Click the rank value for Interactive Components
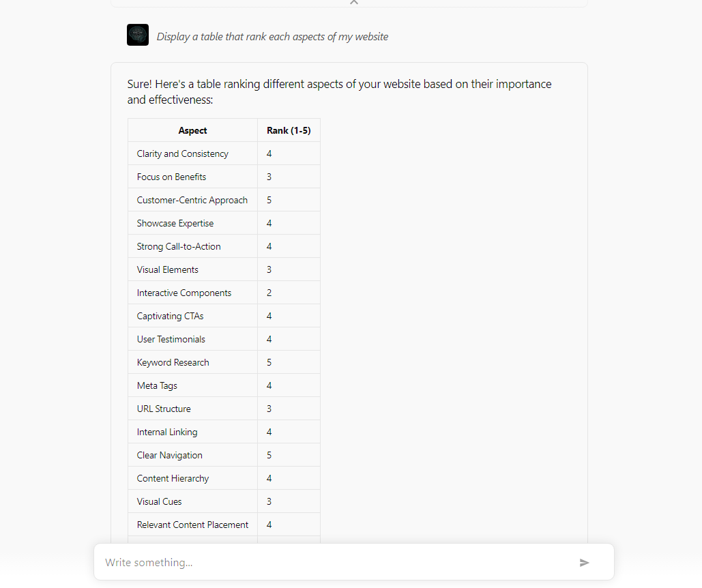The height and width of the screenshot is (588, 702). [289, 293]
